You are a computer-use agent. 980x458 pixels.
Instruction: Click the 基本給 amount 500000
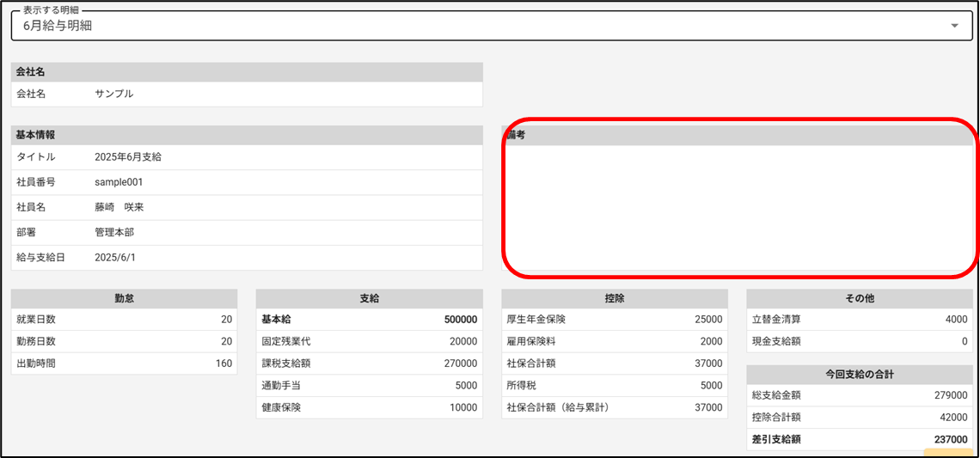460,320
